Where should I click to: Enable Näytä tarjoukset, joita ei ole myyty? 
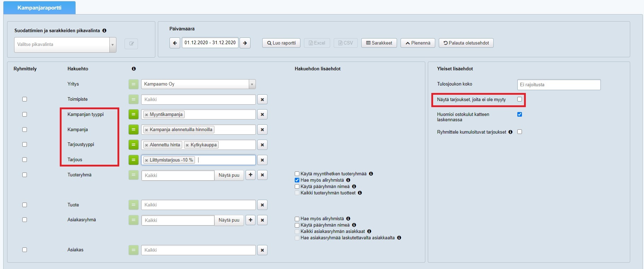pyautogui.click(x=519, y=99)
